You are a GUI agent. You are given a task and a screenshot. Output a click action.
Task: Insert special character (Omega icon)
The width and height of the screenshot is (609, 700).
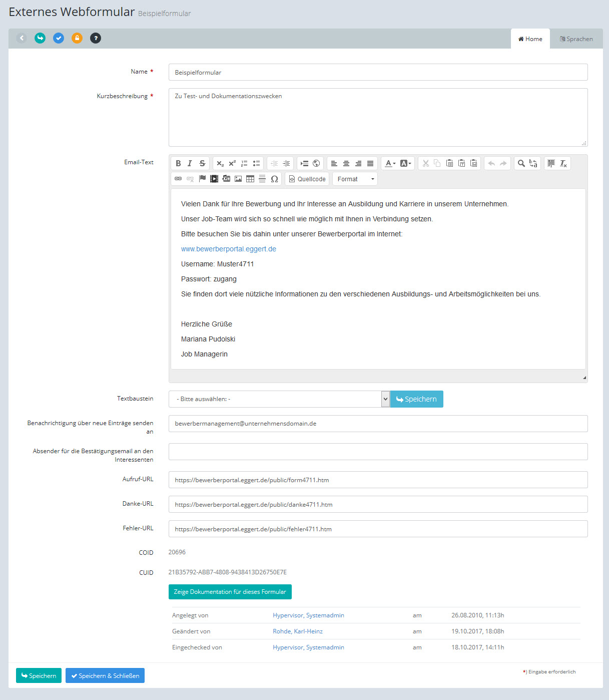(274, 179)
